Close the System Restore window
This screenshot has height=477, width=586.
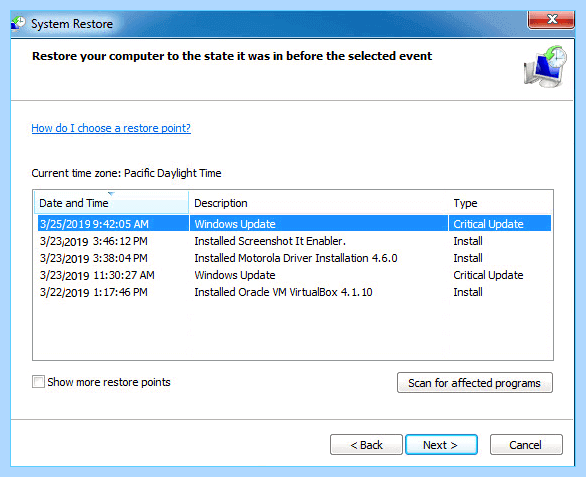tap(551, 19)
